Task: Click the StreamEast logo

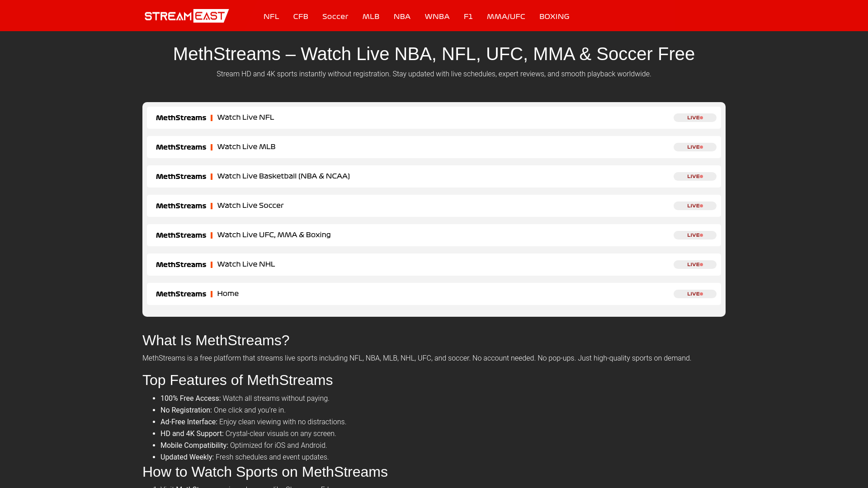Action: [x=187, y=16]
